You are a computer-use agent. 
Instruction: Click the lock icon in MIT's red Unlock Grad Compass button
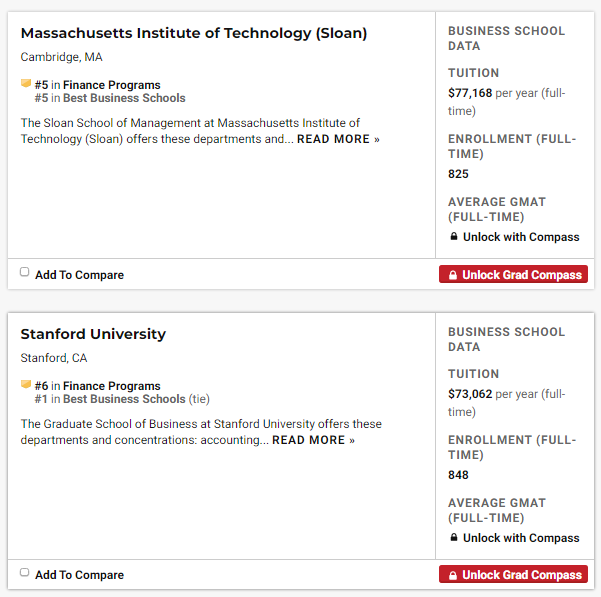coord(452,275)
